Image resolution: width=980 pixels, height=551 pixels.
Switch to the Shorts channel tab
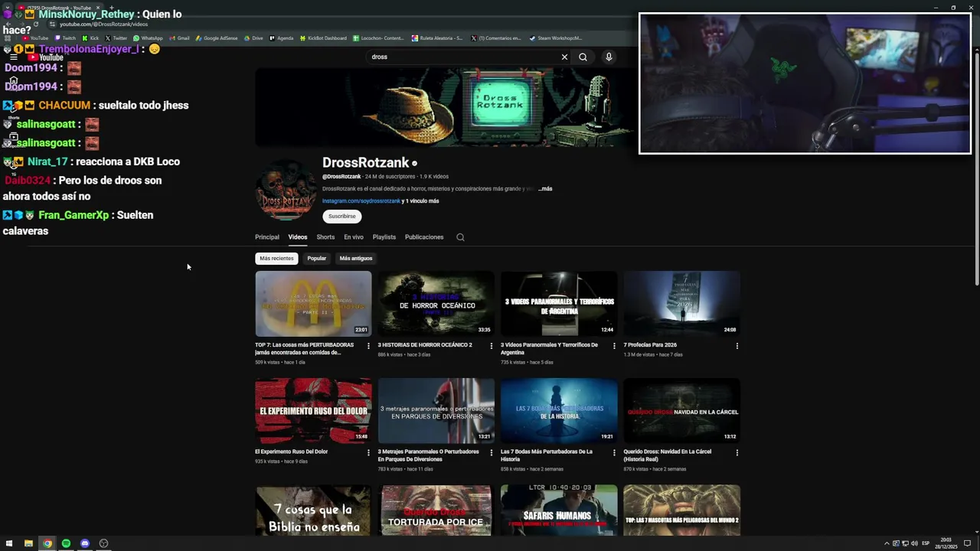[325, 237]
